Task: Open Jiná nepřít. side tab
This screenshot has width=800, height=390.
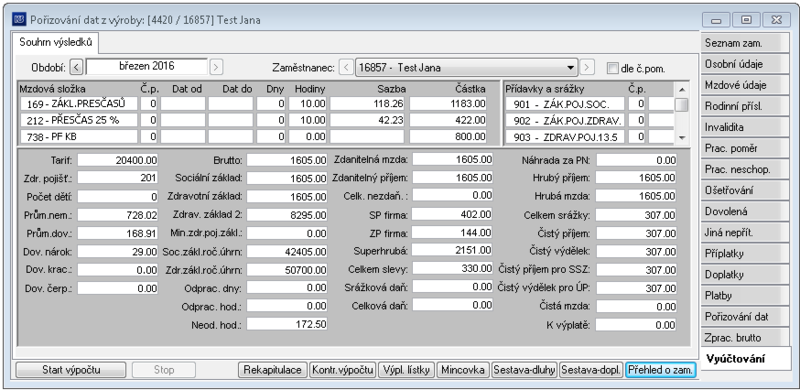Action: [x=744, y=233]
